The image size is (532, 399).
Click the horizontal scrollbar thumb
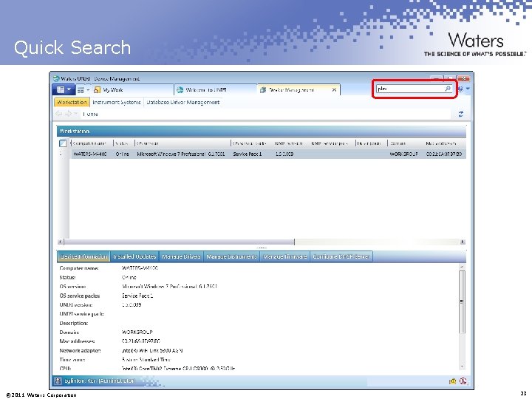tap(179, 242)
